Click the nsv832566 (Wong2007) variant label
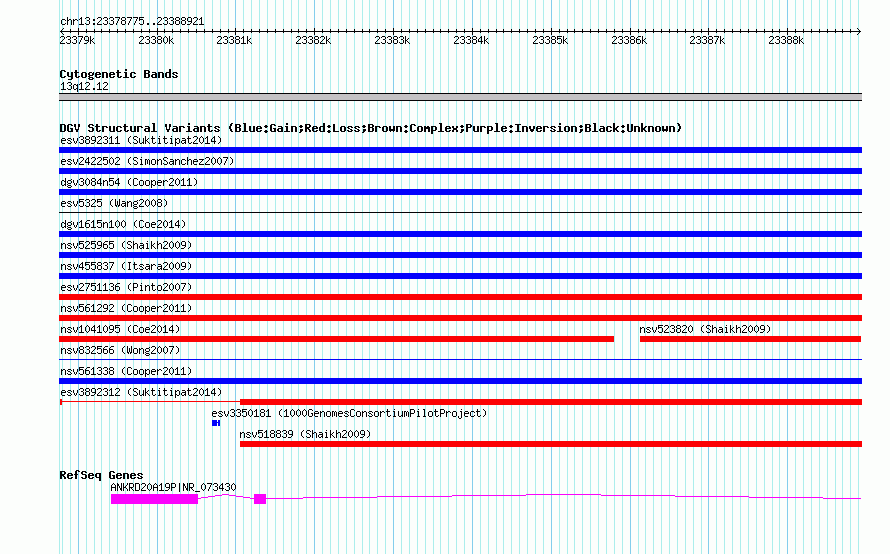890x554 pixels. click(120, 350)
